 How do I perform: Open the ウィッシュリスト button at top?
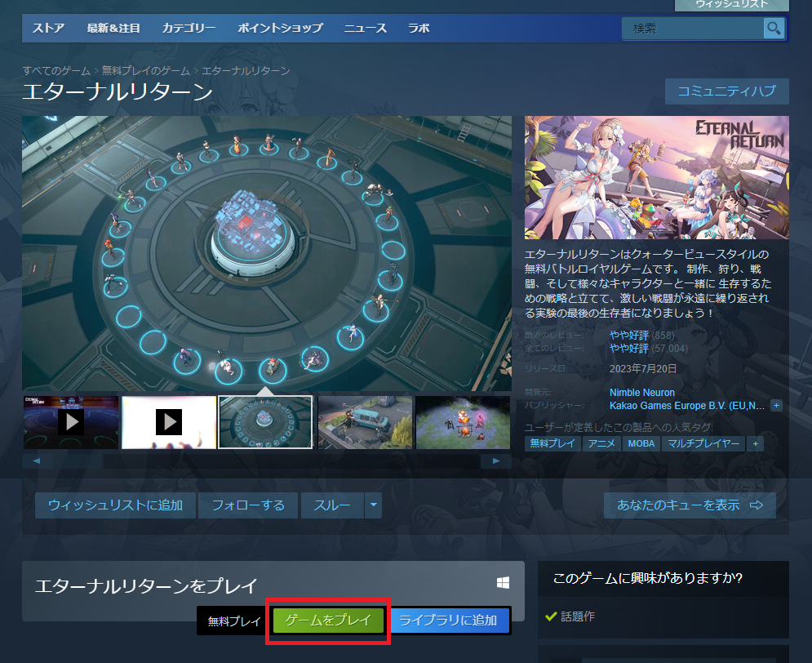pos(732,4)
